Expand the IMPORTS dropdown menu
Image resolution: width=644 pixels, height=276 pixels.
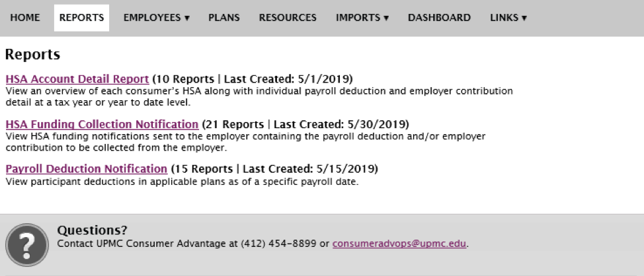point(362,18)
